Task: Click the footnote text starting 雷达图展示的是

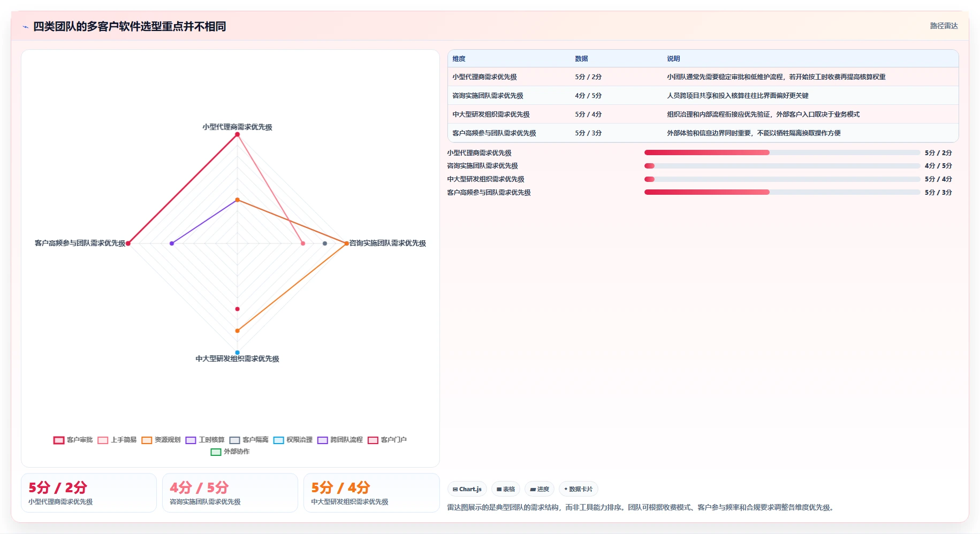Action: [x=642, y=508]
